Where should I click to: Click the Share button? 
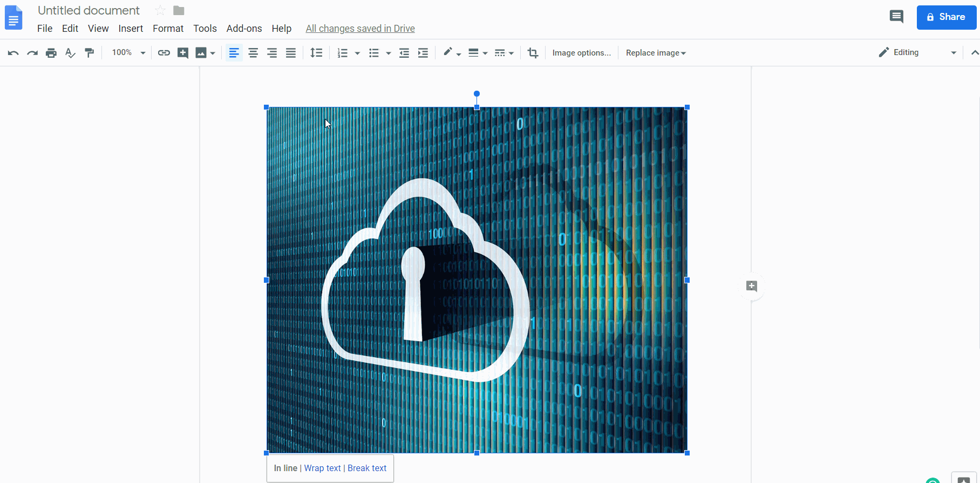point(946,17)
